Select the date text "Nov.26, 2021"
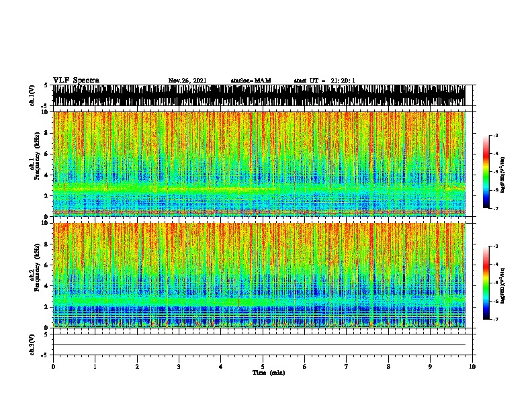This screenshot has width=532, height=411. click(x=187, y=81)
